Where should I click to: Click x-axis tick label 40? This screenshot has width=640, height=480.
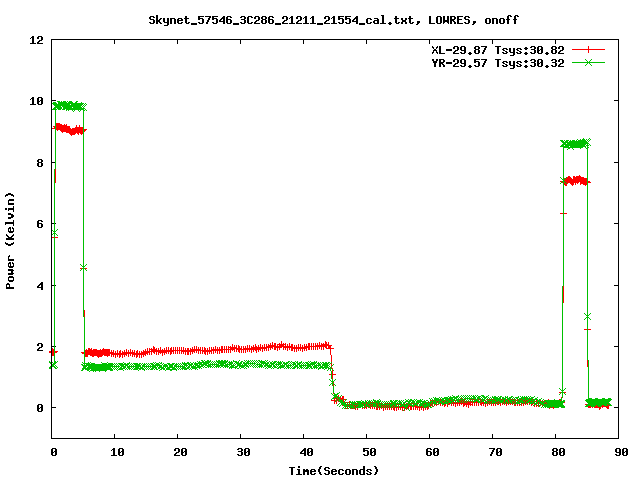(306, 452)
